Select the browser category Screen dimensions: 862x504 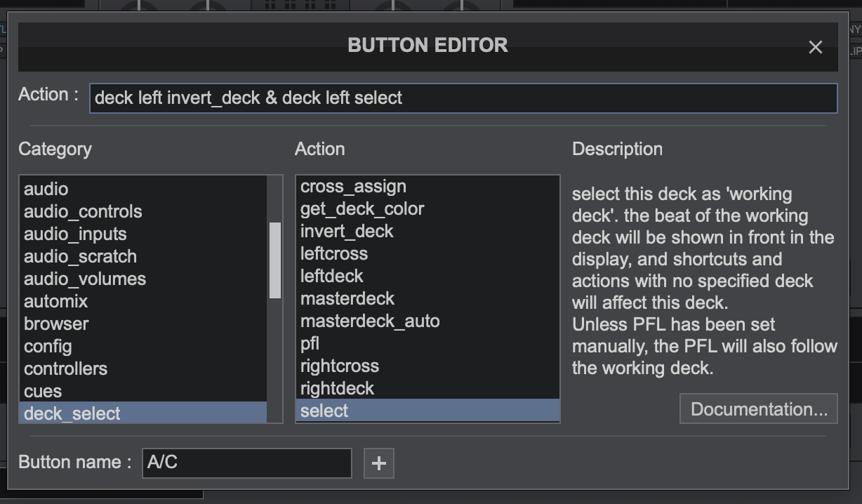(x=143, y=324)
